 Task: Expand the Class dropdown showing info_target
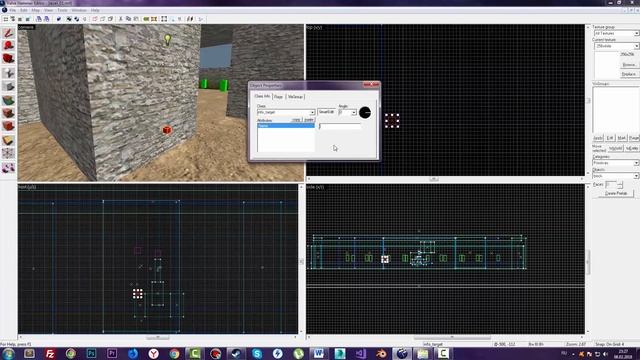(x=312, y=112)
